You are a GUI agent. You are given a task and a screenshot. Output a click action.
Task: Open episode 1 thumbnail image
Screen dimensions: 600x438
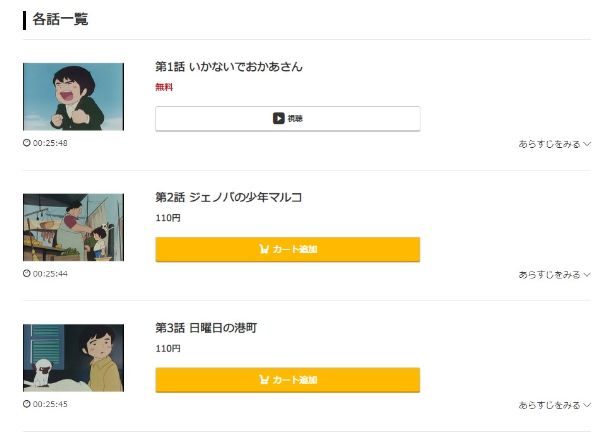[73, 97]
